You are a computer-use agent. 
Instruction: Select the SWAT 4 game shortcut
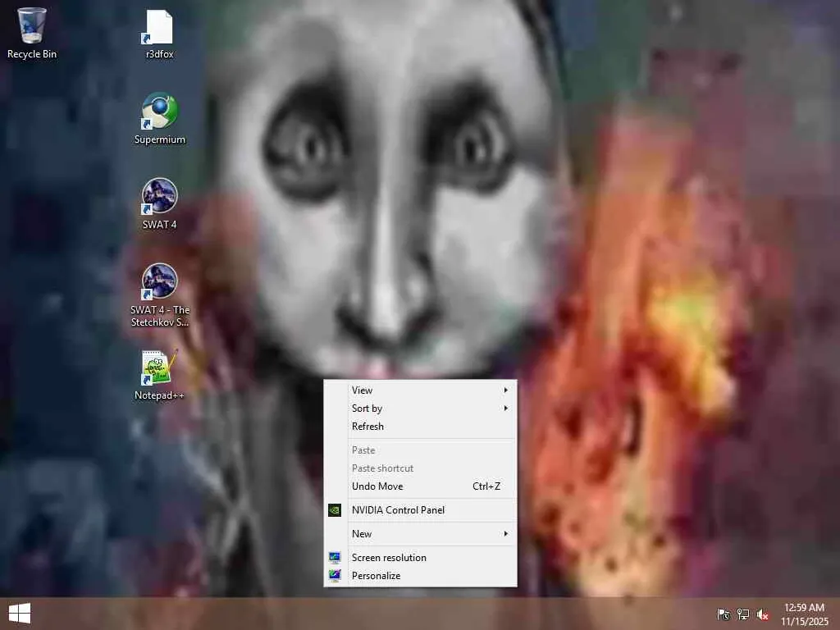[160, 203]
